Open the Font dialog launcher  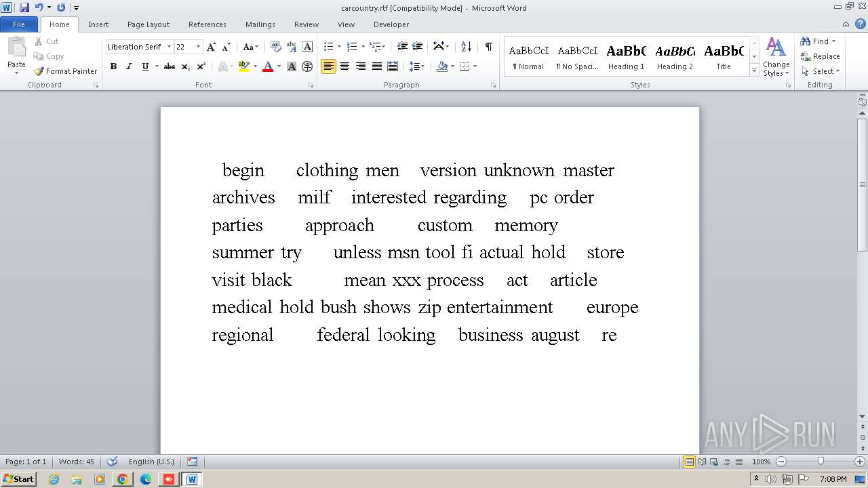tap(311, 85)
